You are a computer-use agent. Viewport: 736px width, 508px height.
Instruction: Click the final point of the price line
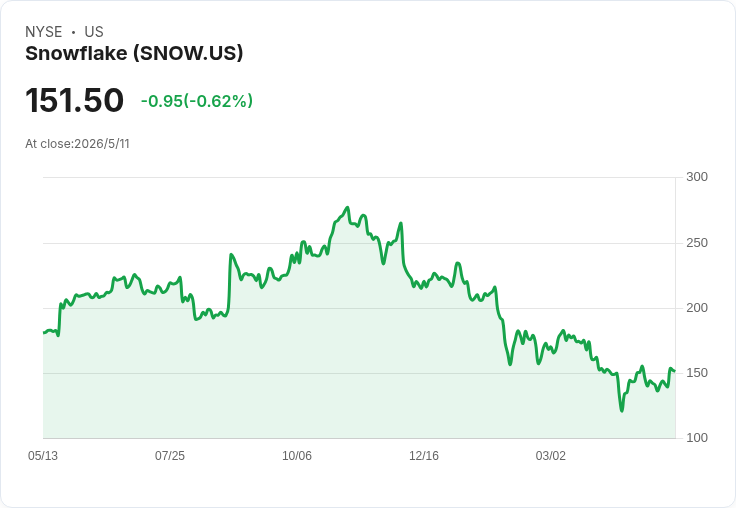(x=675, y=371)
